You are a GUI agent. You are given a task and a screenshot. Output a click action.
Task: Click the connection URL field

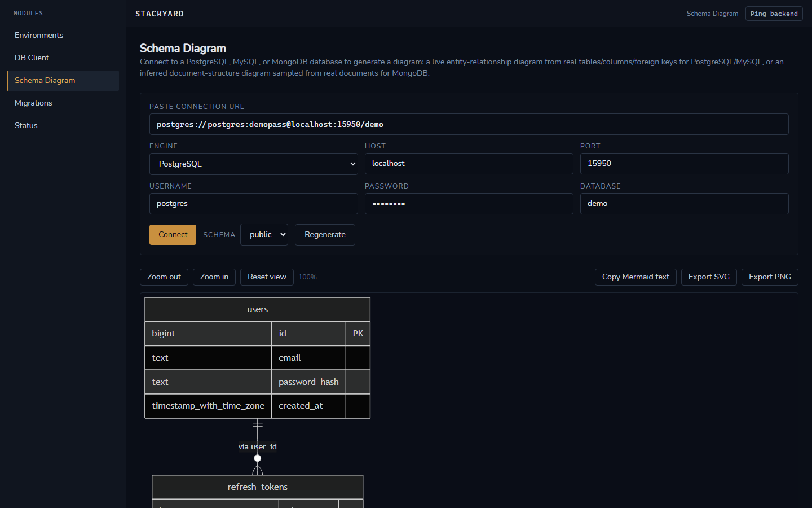pos(469,124)
